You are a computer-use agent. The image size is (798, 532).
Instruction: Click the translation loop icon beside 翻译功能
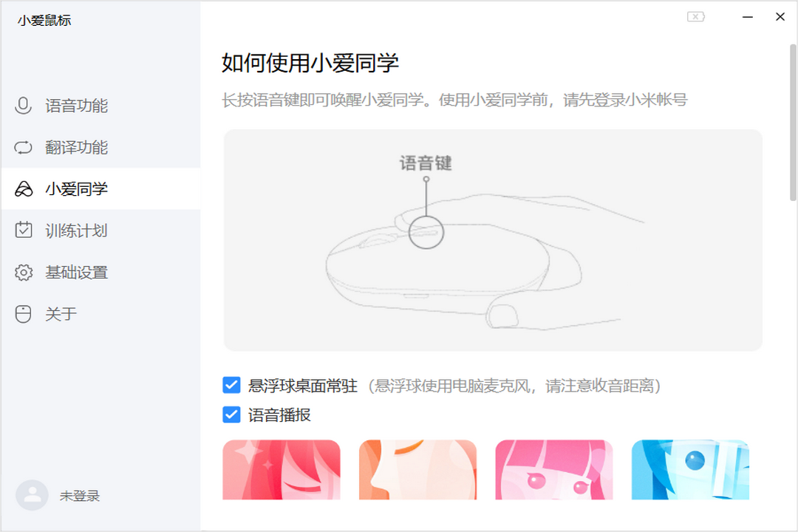(23, 147)
